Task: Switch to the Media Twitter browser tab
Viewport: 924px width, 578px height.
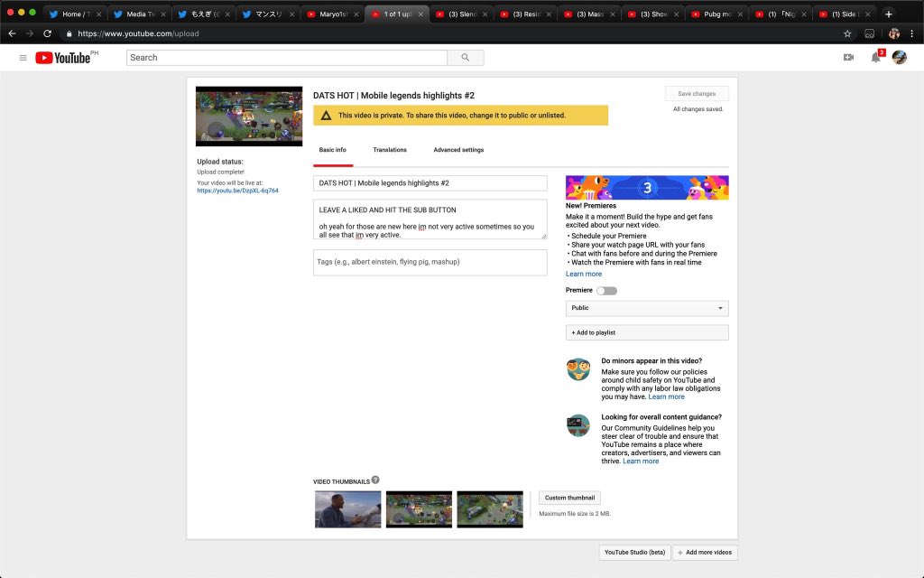Action: pos(140,14)
